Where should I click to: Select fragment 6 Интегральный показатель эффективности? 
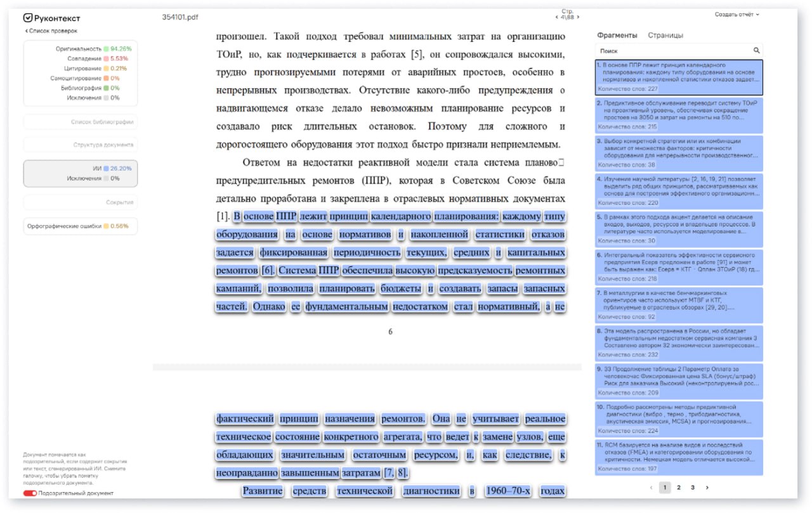click(679, 267)
